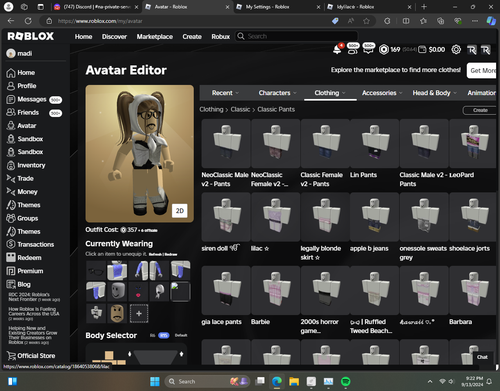500x391 pixels.
Task: Toggle the R15 body selector switch
Action: point(163,335)
